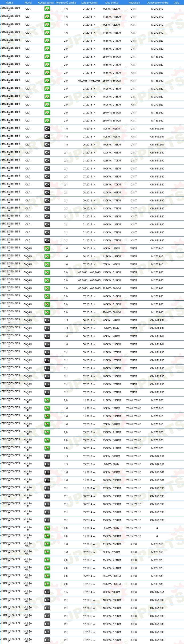Screen dimensions: 184x644
Task: Click diesel ON icon in CLA 1.5 10.2013 row
Action: pos(47,129)
